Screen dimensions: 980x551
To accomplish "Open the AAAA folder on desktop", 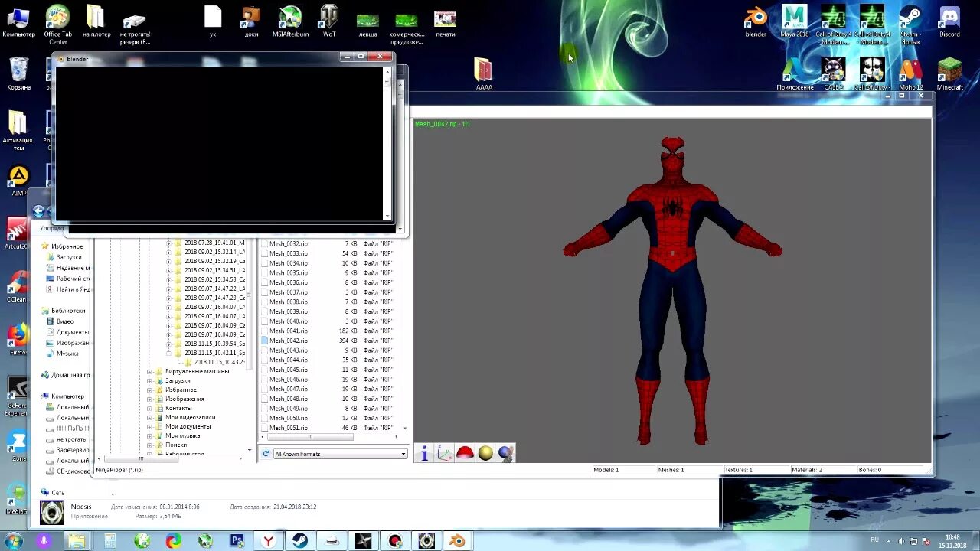I will 484,74.
